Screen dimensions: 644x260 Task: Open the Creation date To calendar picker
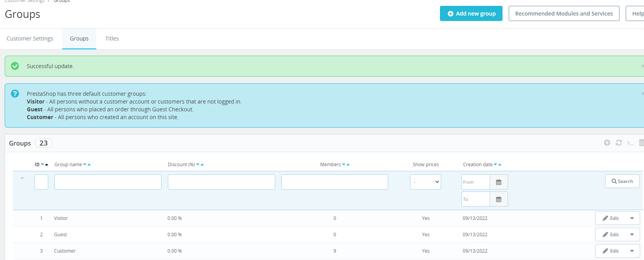click(x=499, y=199)
